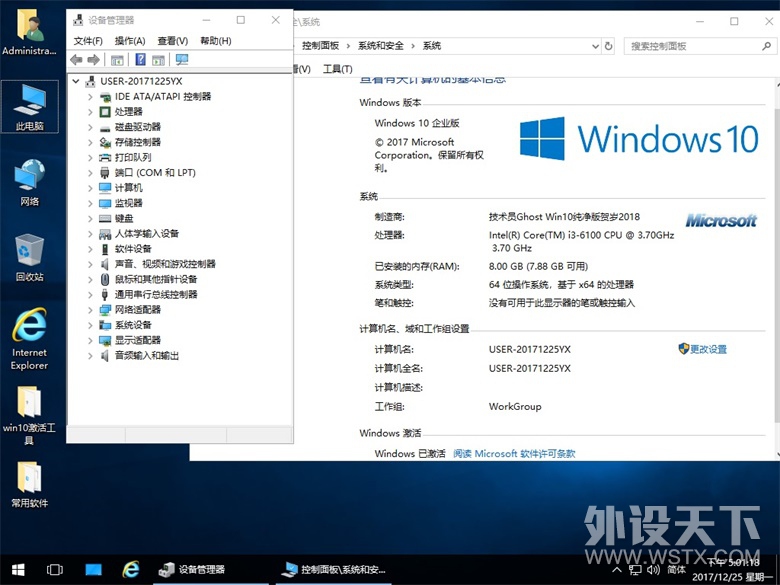This screenshot has height=585, width=780.
Task: Select the keyboards (键盘) icon
Action: click(x=105, y=219)
